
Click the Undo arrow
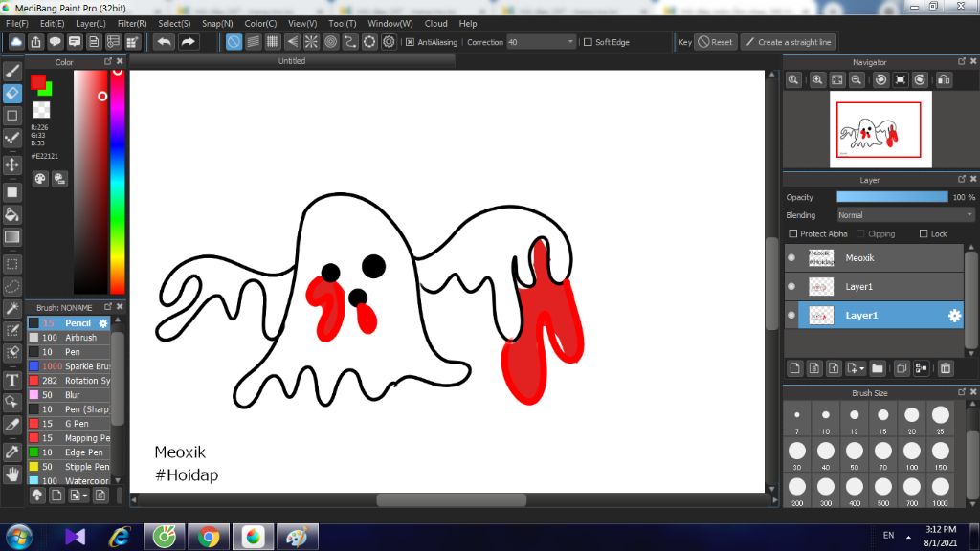tap(165, 42)
